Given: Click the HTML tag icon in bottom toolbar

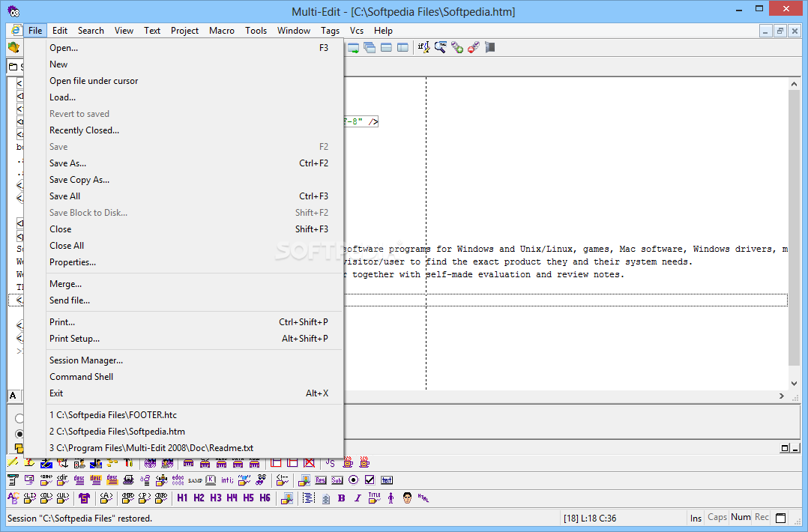Looking at the screenshot, I should tap(423, 498).
